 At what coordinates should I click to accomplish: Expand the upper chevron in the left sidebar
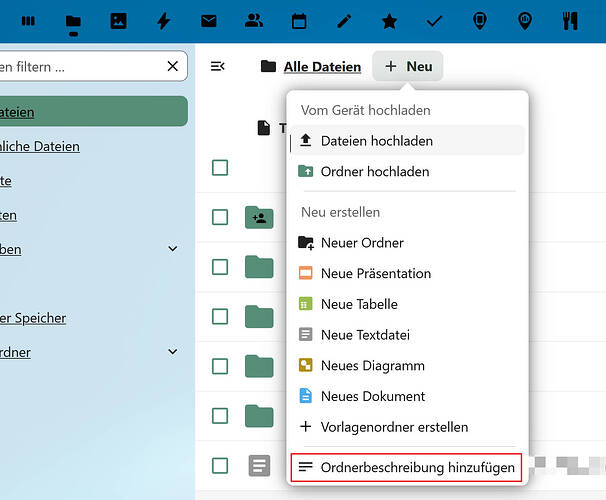(173, 249)
